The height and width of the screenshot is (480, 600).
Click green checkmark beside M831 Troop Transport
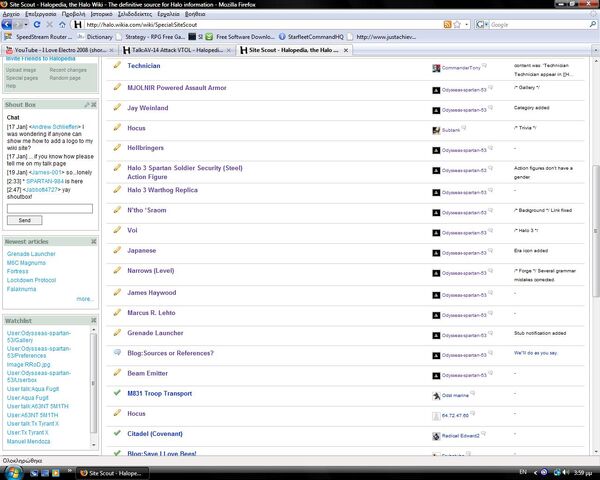[x=117, y=393]
